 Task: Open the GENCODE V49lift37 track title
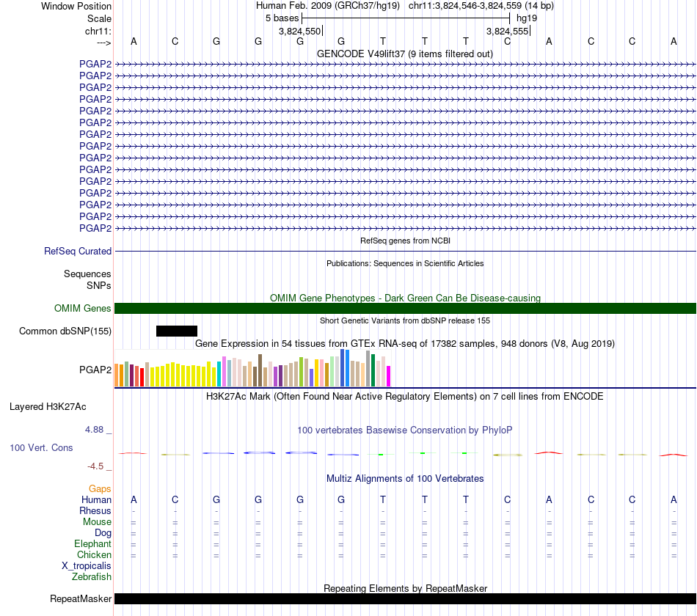coord(404,54)
